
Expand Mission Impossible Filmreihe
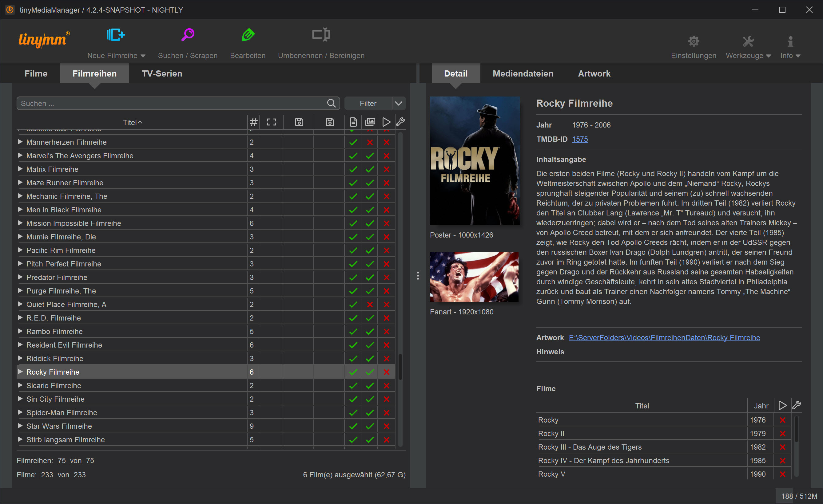(x=20, y=223)
